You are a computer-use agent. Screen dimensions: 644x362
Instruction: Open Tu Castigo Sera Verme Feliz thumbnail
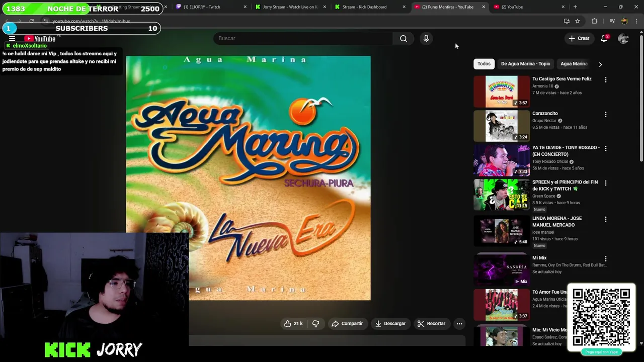(x=502, y=92)
